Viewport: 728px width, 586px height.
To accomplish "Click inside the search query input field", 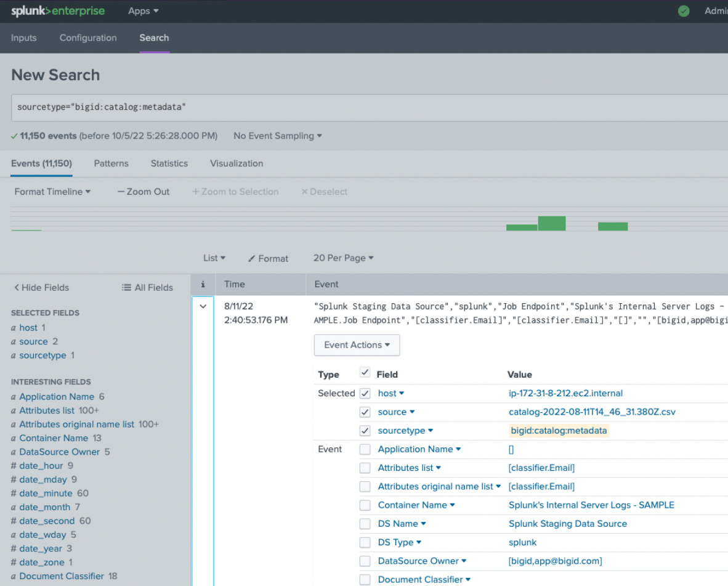I will point(246,107).
